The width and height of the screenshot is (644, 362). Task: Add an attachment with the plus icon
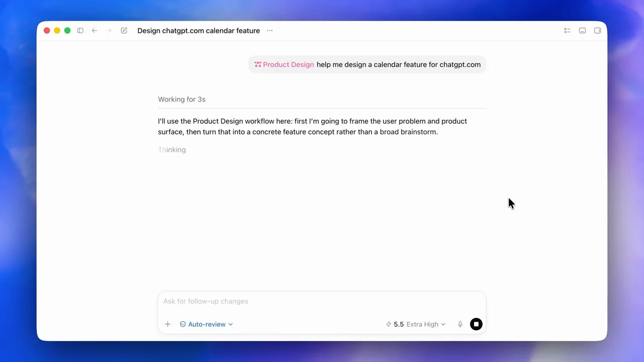pyautogui.click(x=168, y=324)
